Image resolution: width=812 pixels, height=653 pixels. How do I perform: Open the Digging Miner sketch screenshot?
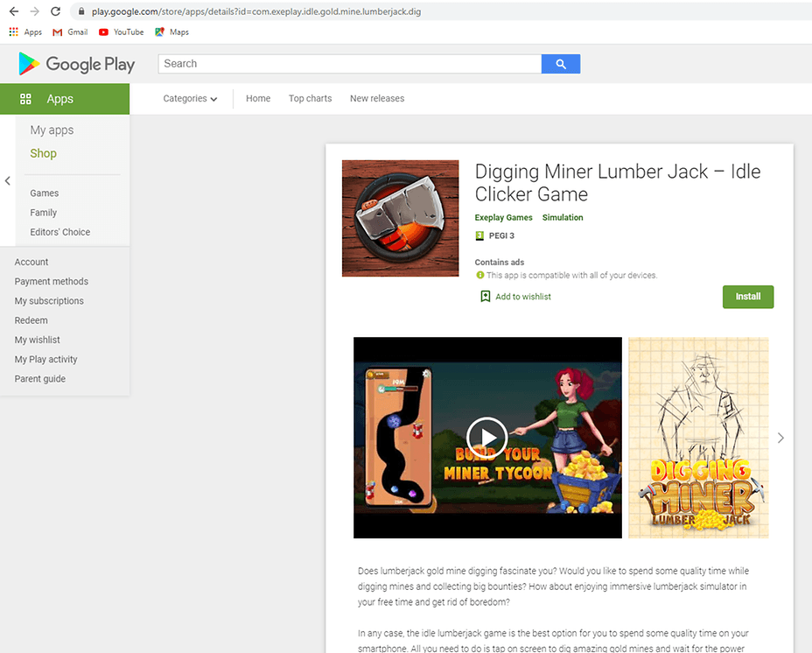click(698, 438)
